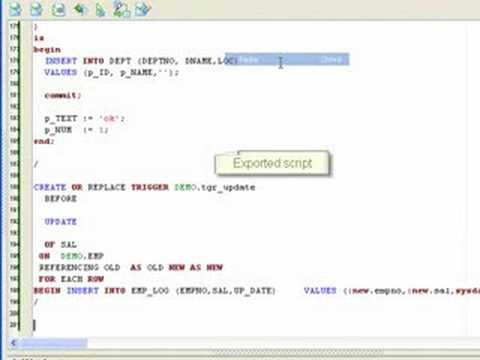
Task: Click the 'OF SAL' line
Action: [61, 245]
